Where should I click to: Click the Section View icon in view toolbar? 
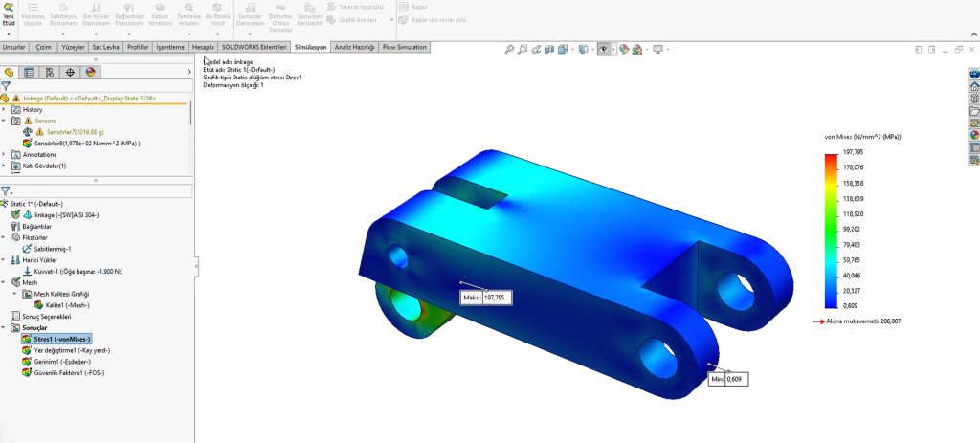552,50
